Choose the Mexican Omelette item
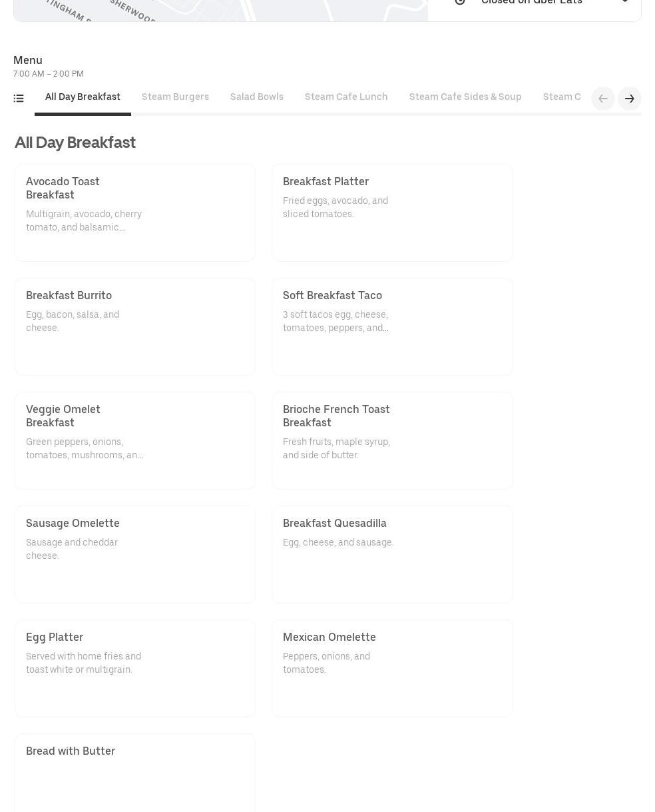Screen dimensions: 655x812 pos(391,668)
